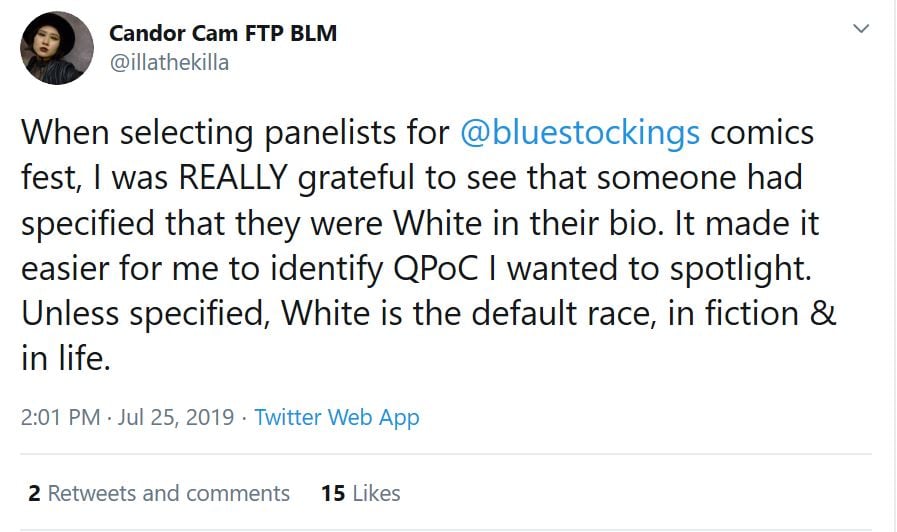Click the 2:01 PM timestamp
The image size is (897, 532).
pos(60,417)
